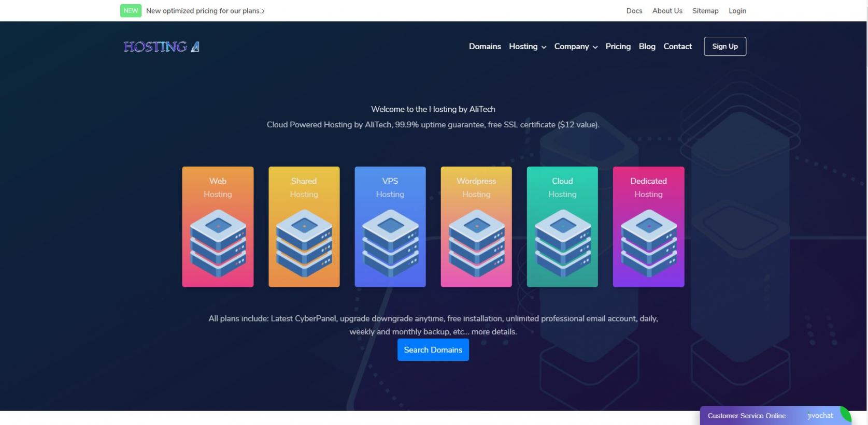
Task: Open the Web Hosting server card
Action: point(218,227)
